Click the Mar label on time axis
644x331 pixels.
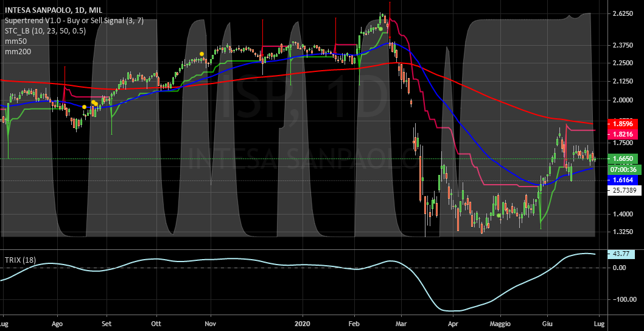pyautogui.click(x=401, y=324)
